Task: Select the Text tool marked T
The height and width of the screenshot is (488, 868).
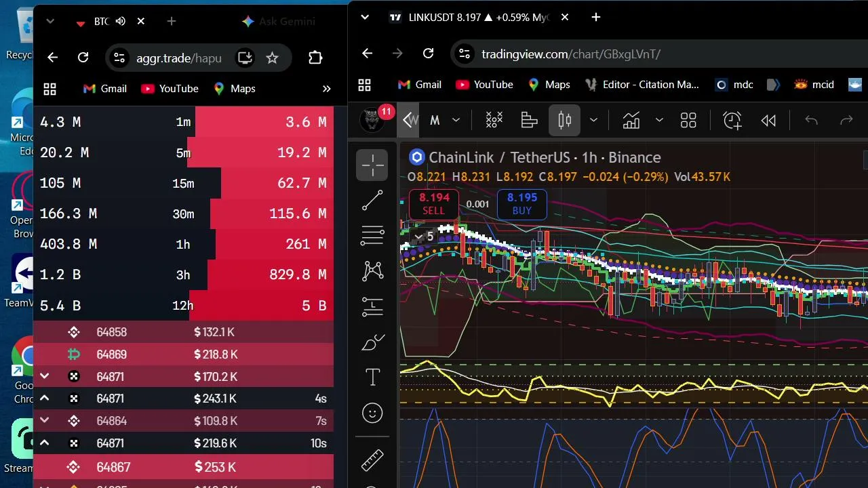Action: (372, 378)
